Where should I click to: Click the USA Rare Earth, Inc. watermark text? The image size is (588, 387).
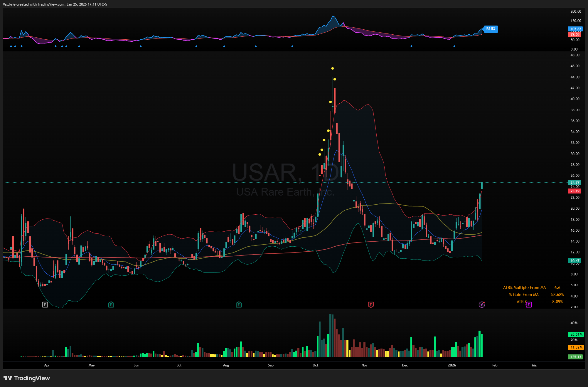point(285,192)
